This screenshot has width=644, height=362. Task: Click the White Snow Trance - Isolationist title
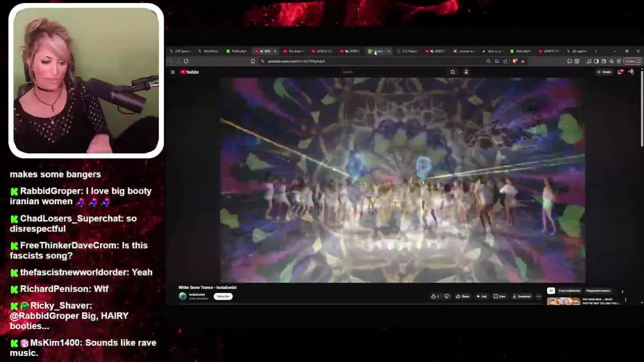tap(207, 288)
